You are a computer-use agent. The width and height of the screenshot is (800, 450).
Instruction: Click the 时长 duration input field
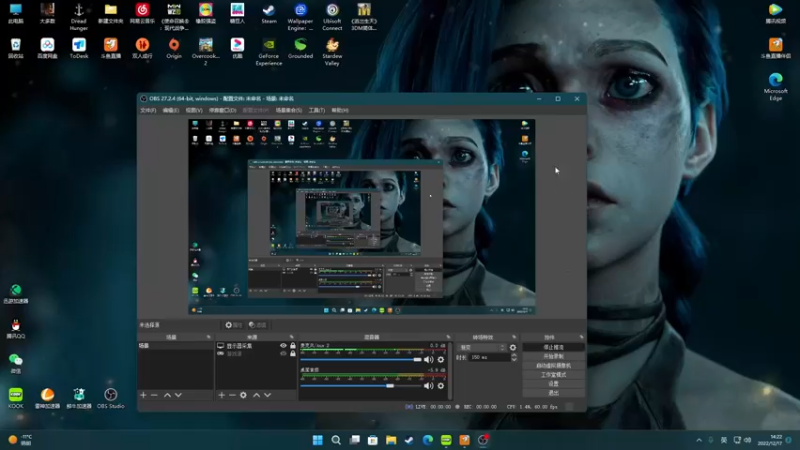point(489,357)
